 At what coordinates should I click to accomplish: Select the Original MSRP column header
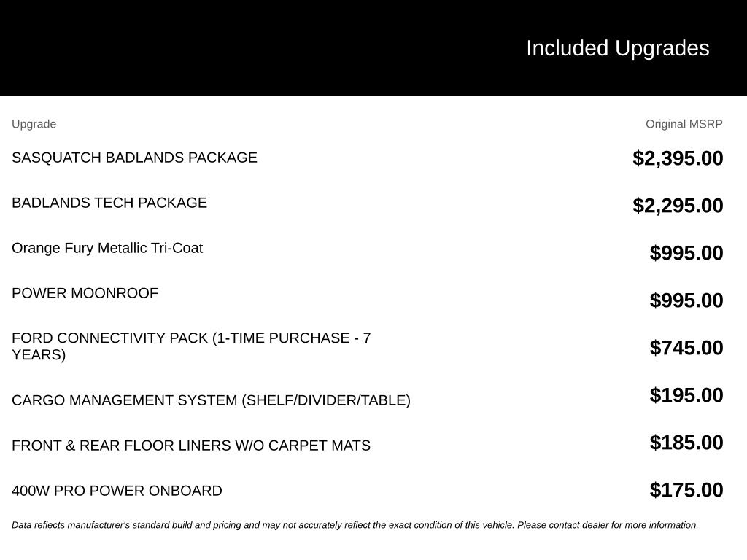(684, 124)
